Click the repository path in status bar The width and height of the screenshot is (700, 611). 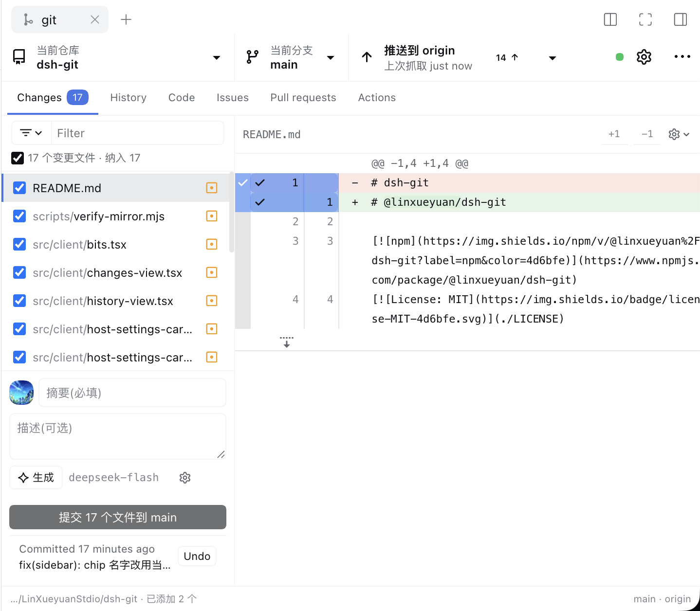pos(74,599)
